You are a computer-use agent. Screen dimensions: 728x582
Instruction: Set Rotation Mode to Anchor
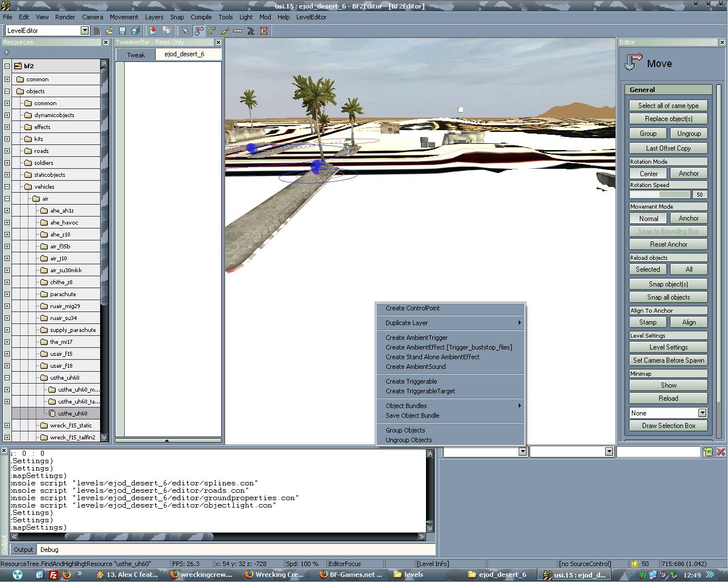click(689, 173)
